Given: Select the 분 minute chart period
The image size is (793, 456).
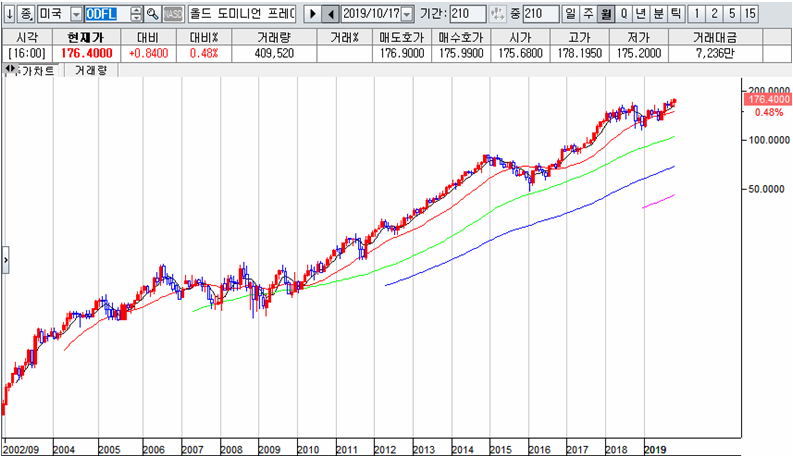Looking at the screenshot, I should click(x=658, y=14).
